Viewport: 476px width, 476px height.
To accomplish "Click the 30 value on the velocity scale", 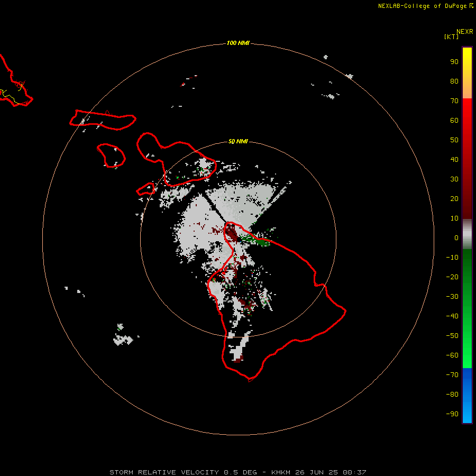I will [454, 179].
